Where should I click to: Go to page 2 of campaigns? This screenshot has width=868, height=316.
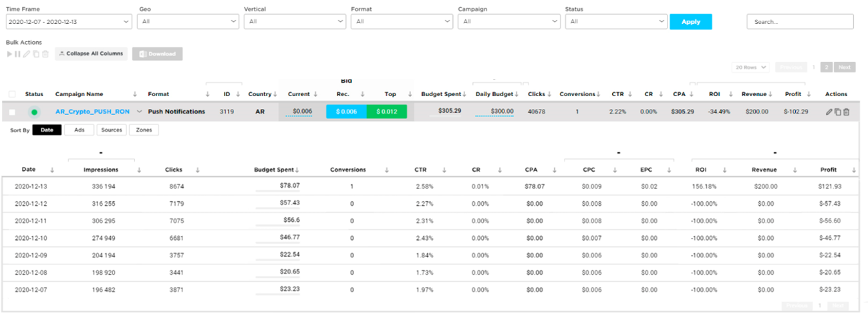click(x=827, y=67)
